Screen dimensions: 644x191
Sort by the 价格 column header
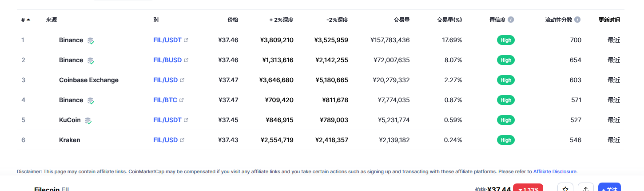[x=233, y=20]
